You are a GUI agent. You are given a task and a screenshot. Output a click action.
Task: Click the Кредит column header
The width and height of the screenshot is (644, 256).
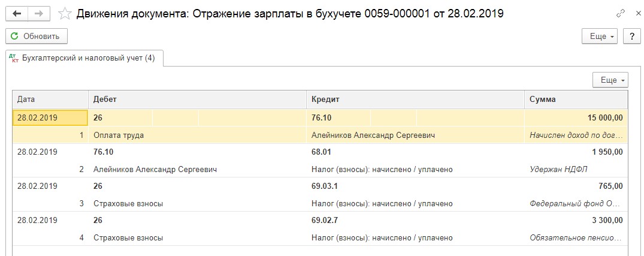pyautogui.click(x=415, y=100)
